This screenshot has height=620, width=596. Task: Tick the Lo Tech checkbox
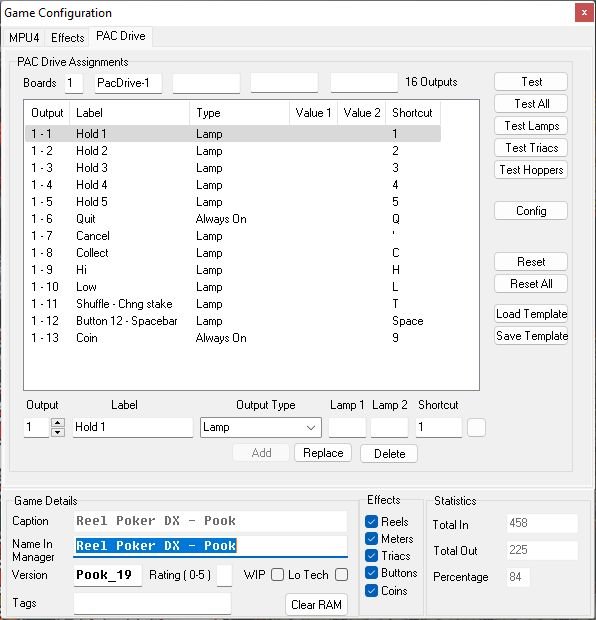coord(341,575)
